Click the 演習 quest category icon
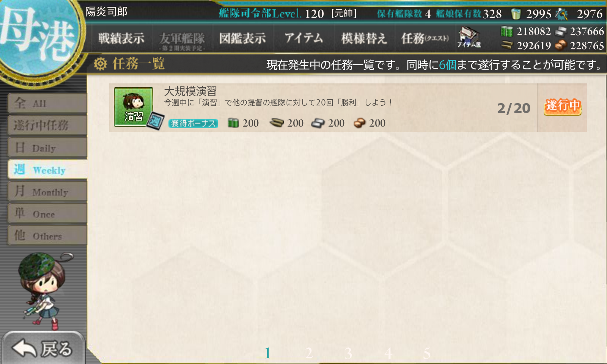The image size is (607, 364). tap(134, 107)
